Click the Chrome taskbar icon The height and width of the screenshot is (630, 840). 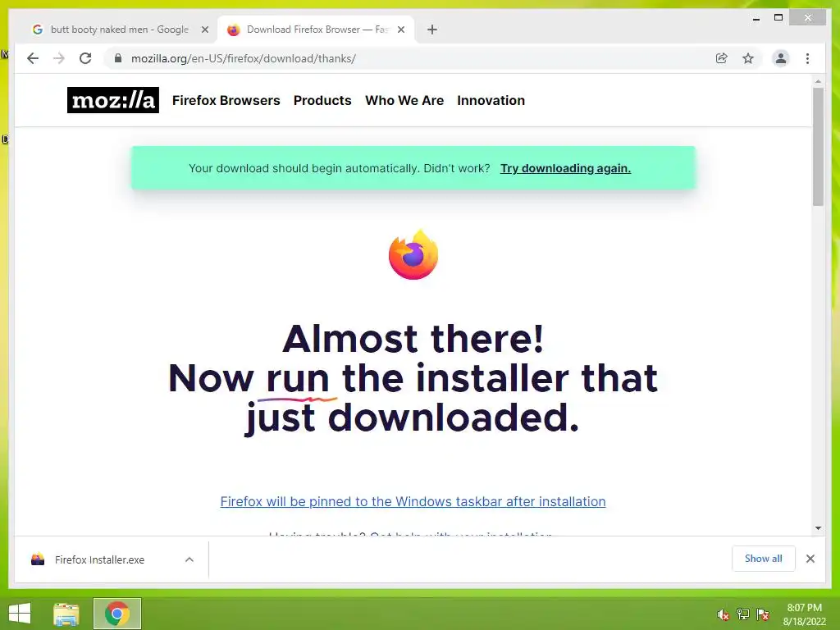117,614
